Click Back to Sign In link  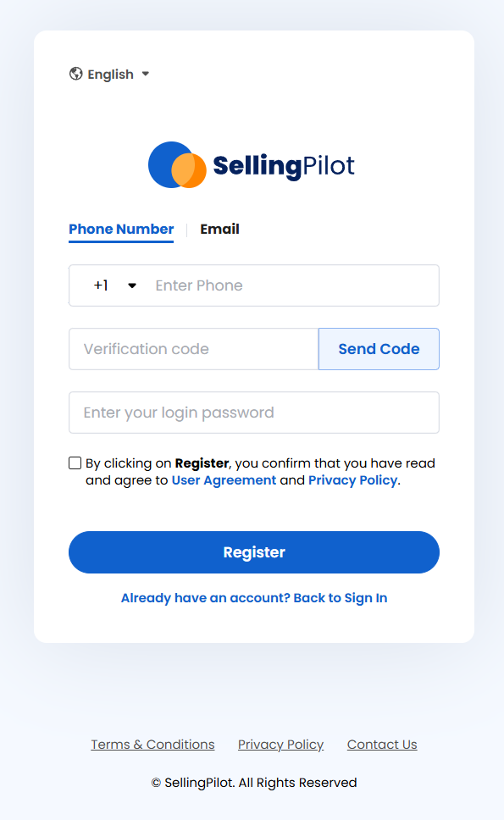341,598
